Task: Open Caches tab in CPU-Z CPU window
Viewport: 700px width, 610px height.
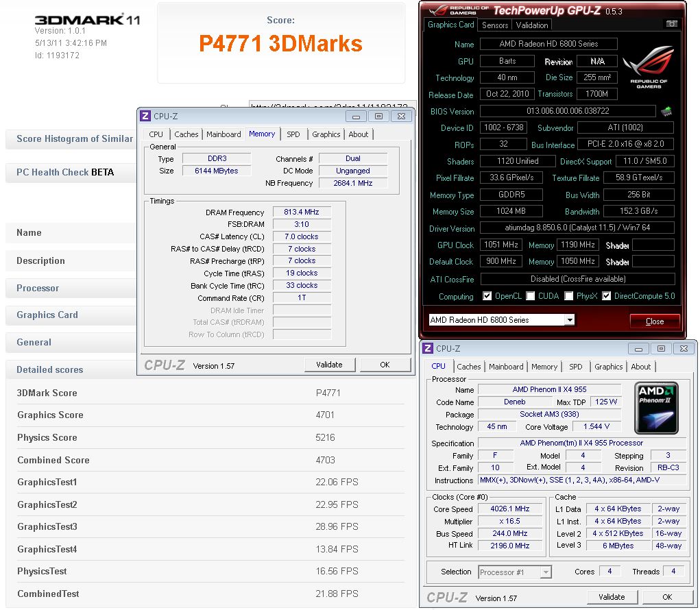Action: pos(469,367)
